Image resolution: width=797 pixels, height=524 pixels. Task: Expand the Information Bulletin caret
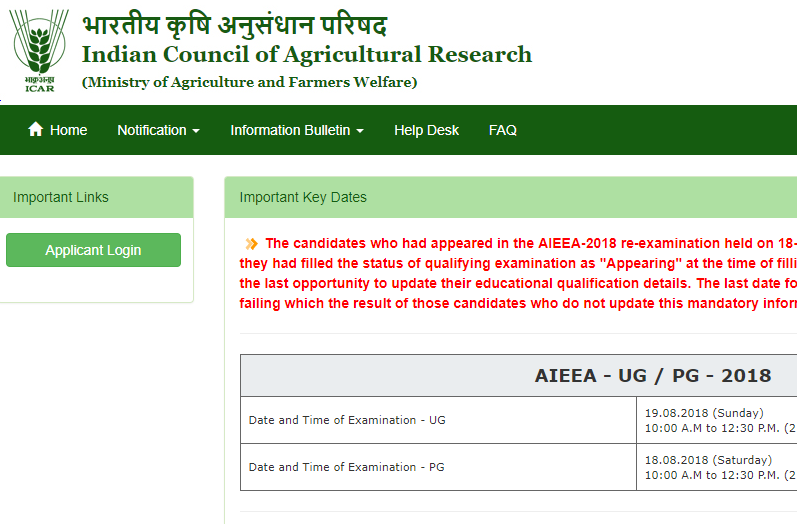pos(360,131)
